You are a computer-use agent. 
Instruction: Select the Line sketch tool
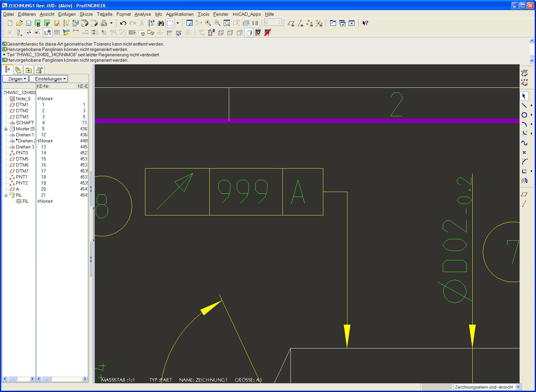tap(524, 106)
